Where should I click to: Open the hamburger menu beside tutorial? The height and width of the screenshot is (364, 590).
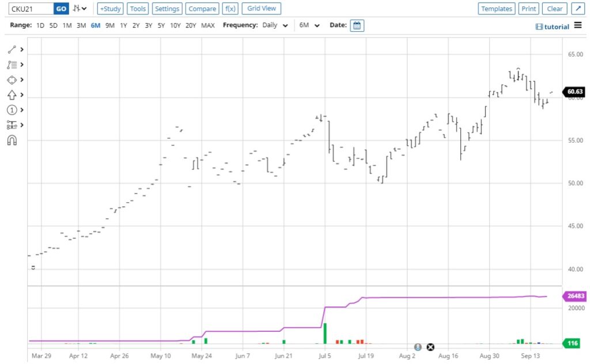pos(578,25)
